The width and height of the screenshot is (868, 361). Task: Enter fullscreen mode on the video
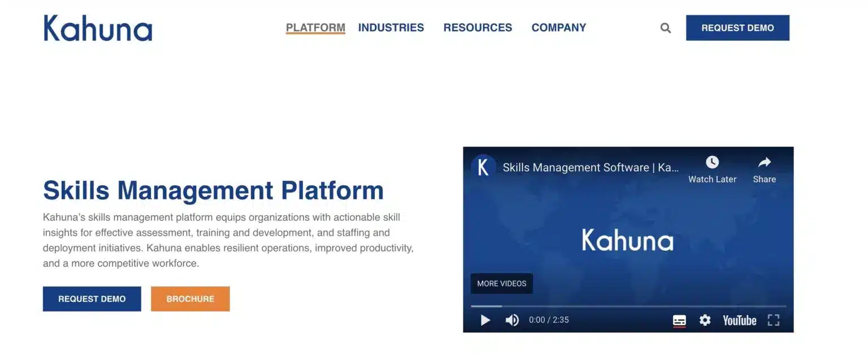click(774, 320)
